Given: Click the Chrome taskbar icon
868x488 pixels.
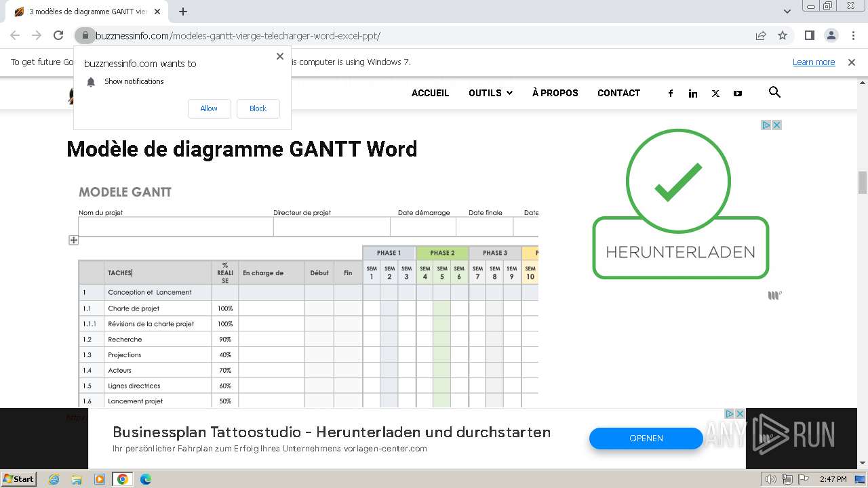Looking at the screenshot, I should (122, 479).
